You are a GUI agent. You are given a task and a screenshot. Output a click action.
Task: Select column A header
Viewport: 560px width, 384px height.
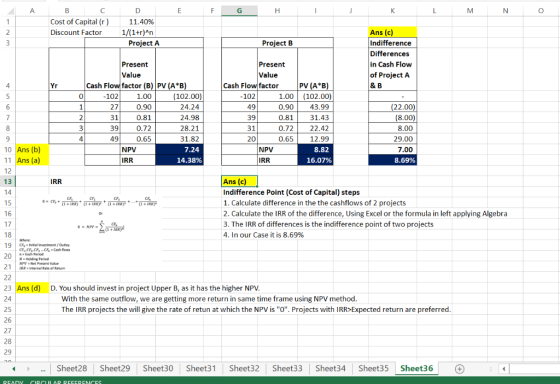(x=32, y=11)
